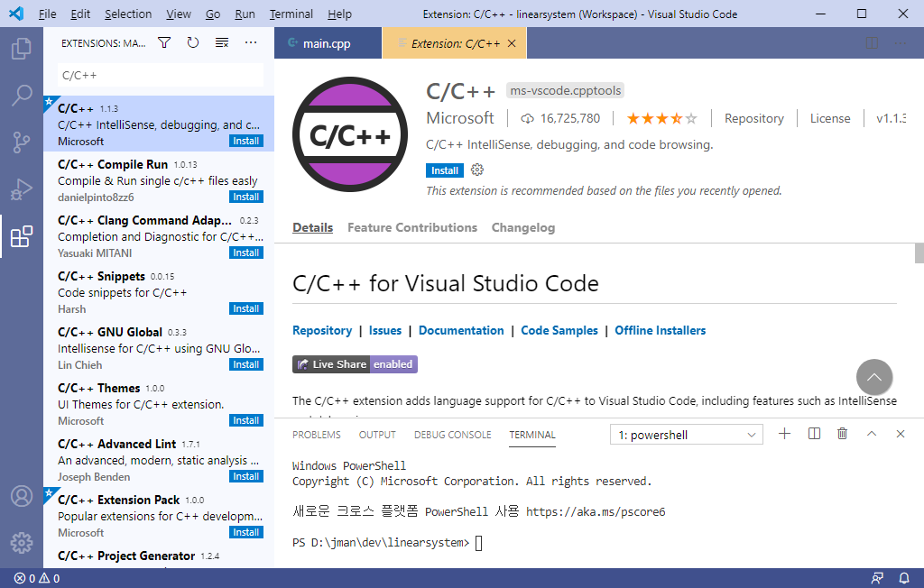Screen dimensions: 924x588
Task: Open the C/C++ extension manage gear
Action: click(477, 170)
